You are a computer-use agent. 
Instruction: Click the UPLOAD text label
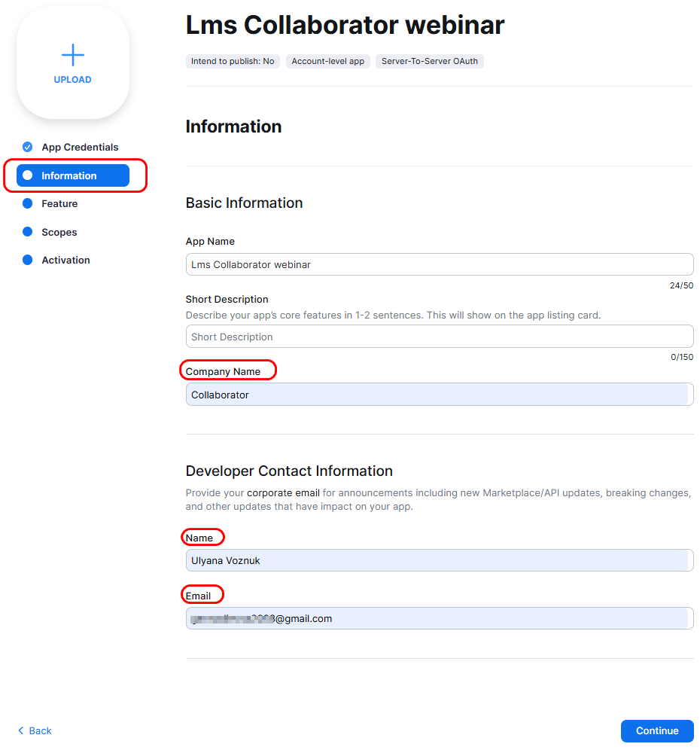[x=73, y=80]
